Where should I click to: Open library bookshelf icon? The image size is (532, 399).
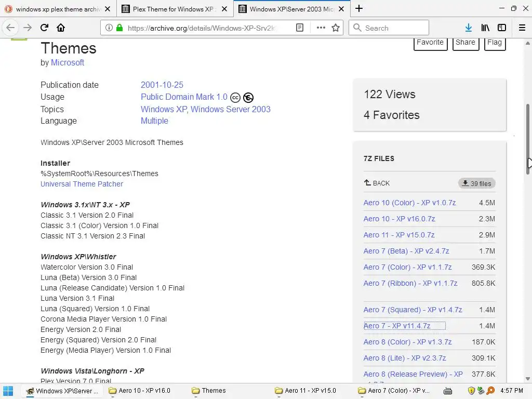(485, 28)
